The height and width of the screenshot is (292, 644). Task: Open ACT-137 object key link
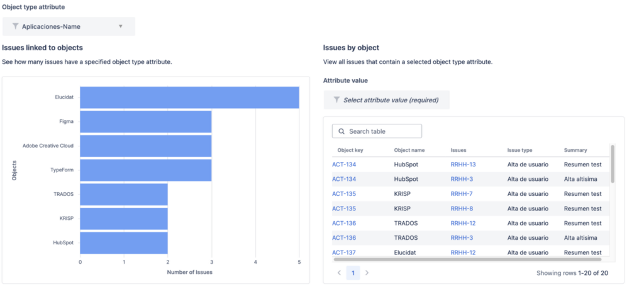tap(343, 252)
